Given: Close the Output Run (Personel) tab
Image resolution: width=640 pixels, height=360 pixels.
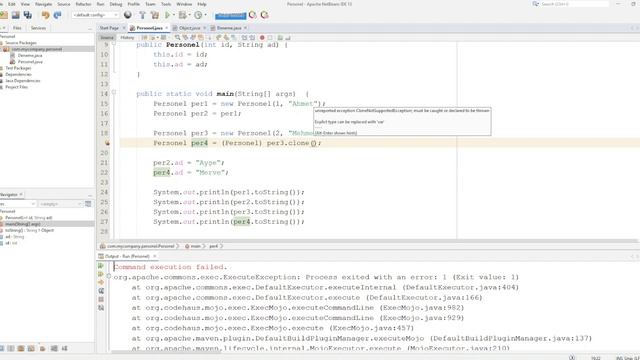Looking at the screenshot, I should pyautogui.click(x=155, y=256).
